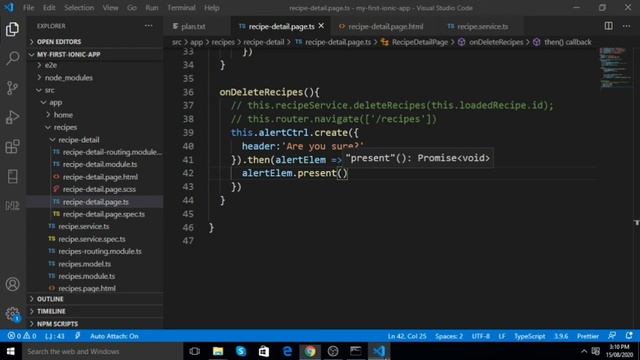The width and height of the screenshot is (640, 360).
Task: Open Edge browser from taskbar
Action: click(x=287, y=351)
